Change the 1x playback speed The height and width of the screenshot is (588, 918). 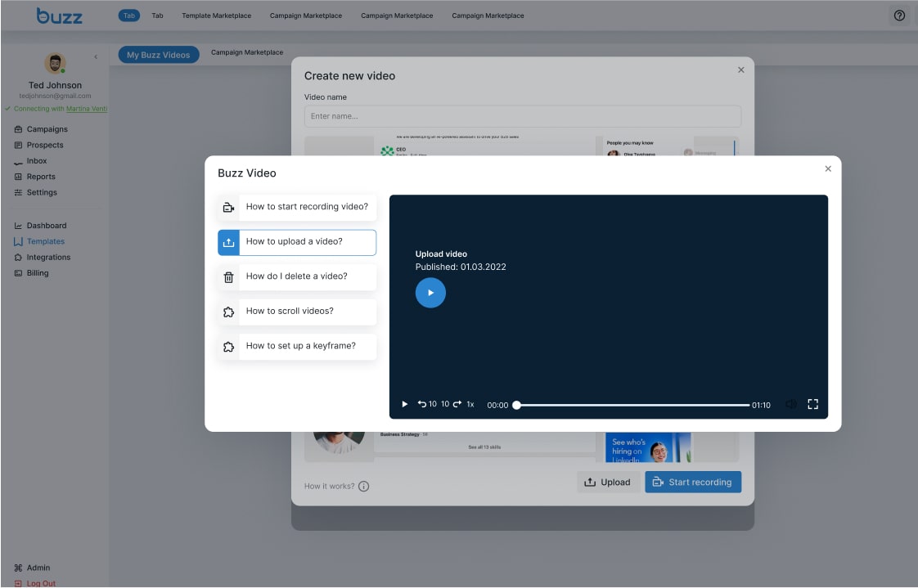point(470,404)
